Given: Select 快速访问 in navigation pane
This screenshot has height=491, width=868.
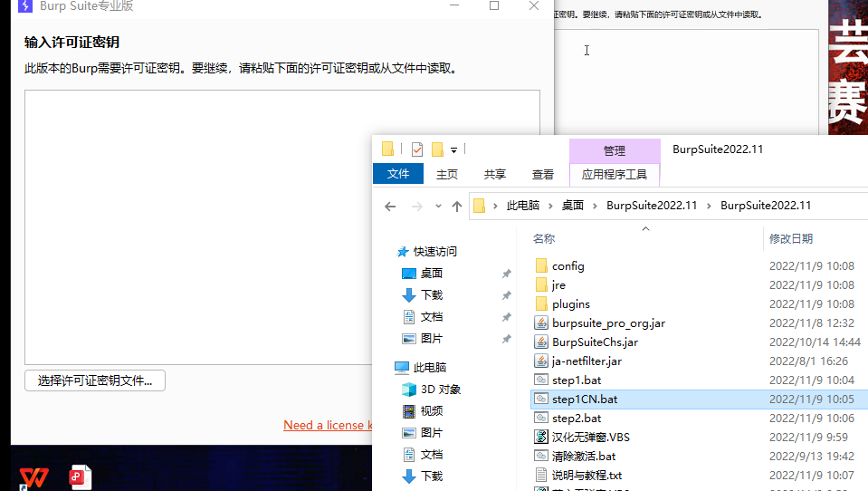Looking at the screenshot, I should 435,252.
